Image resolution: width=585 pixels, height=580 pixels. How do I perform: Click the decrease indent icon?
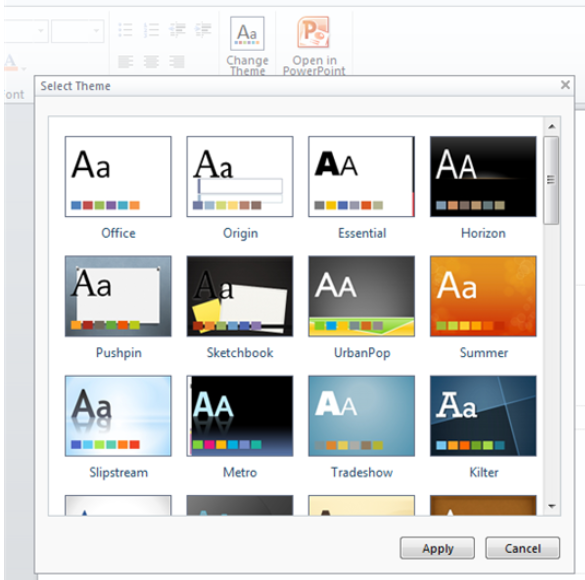point(177,30)
